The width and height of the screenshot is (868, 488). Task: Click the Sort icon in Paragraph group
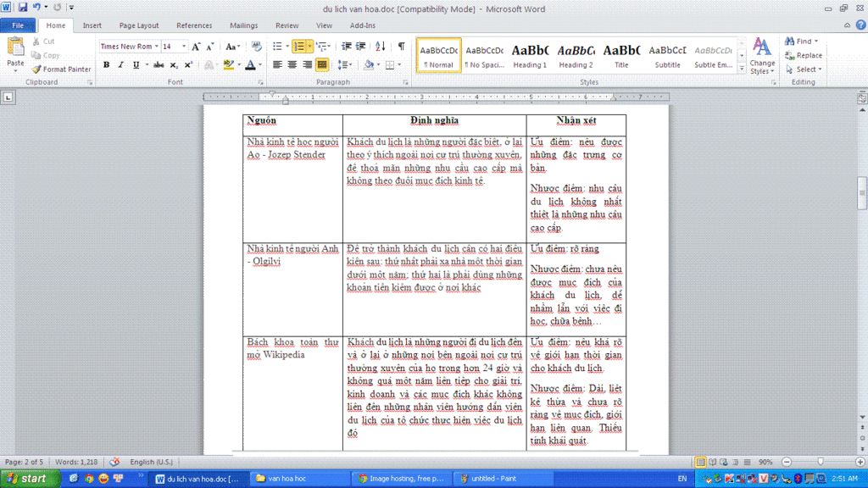pos(381,47)
